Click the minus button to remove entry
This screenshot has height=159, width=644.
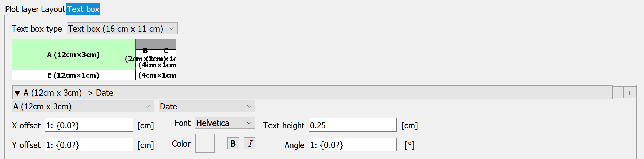(618, 93)
